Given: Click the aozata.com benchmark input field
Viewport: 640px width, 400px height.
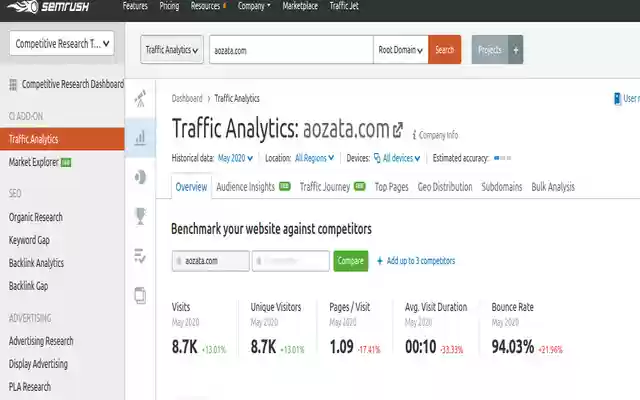Looking at the screenshot, I should (x=211, y=261).
